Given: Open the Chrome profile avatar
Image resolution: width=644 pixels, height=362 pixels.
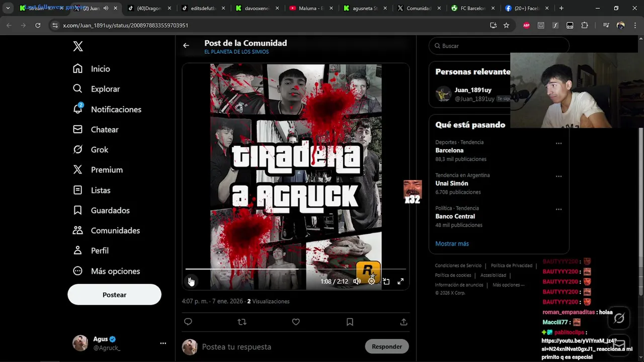Looking at the screenshot, I should pos(620,25).
